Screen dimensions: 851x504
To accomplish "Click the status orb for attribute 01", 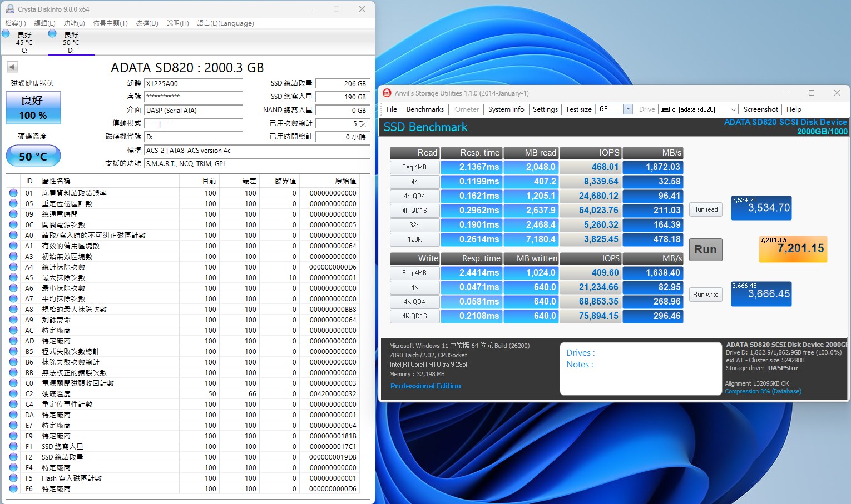I will coord(13,193).
